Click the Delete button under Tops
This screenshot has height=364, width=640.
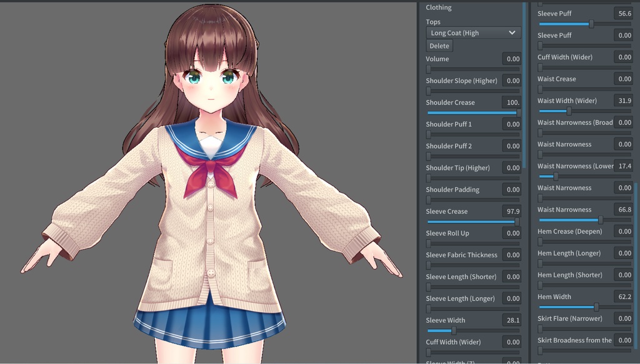tap(439, 46)
